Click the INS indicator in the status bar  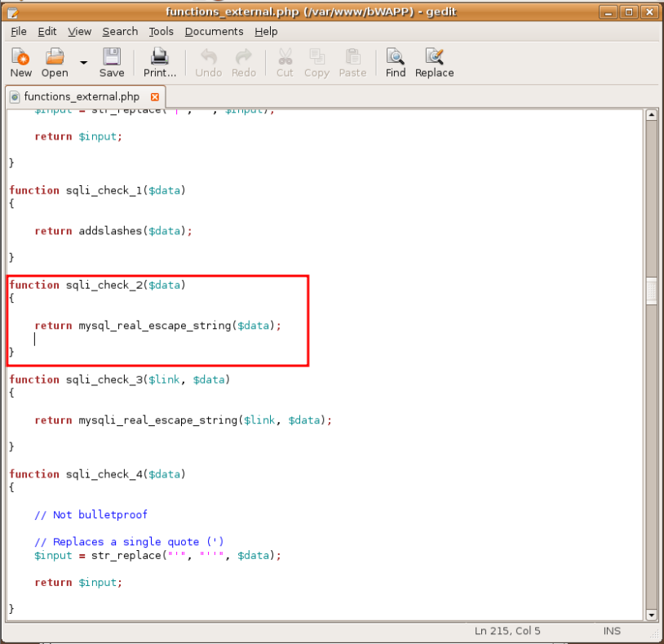(x=612, y=630)
